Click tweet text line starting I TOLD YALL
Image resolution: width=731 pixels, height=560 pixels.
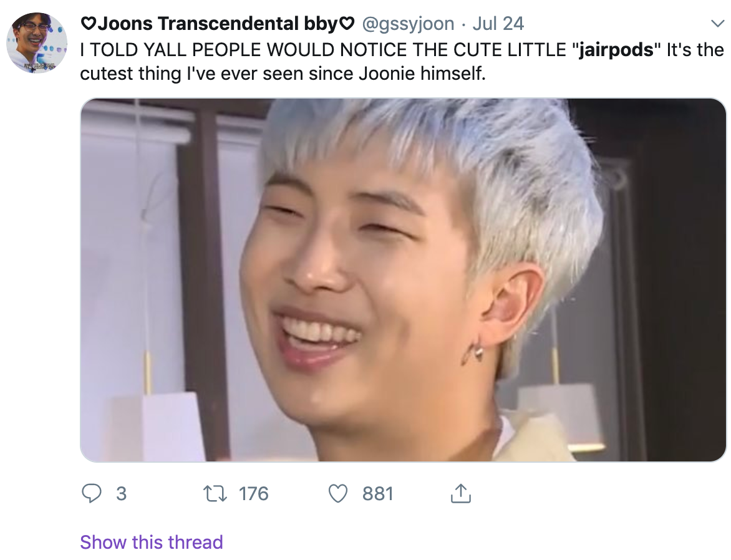click(402, 49)
